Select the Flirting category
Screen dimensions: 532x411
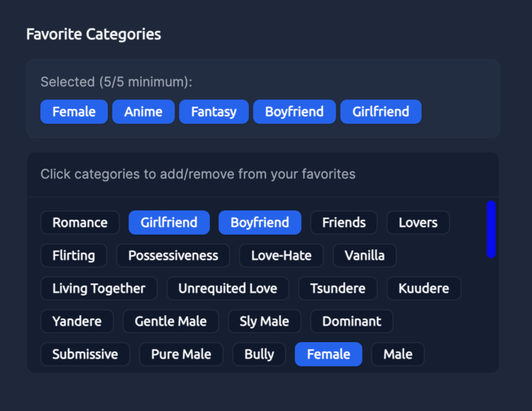click(73, 255)
